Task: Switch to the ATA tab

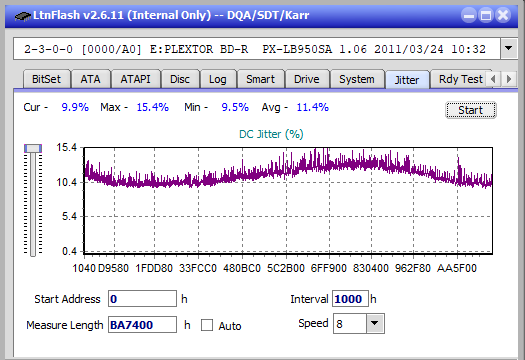Action: [x=90, y=79]
